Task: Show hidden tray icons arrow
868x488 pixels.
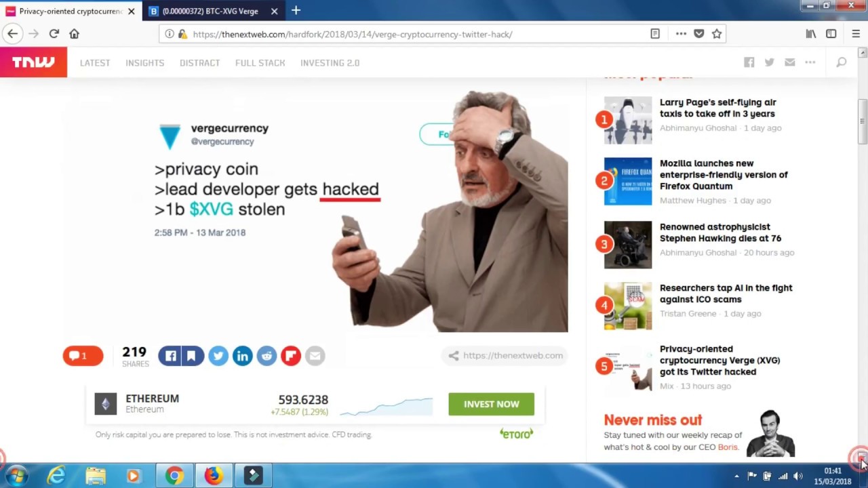Action: click(736, 476)
